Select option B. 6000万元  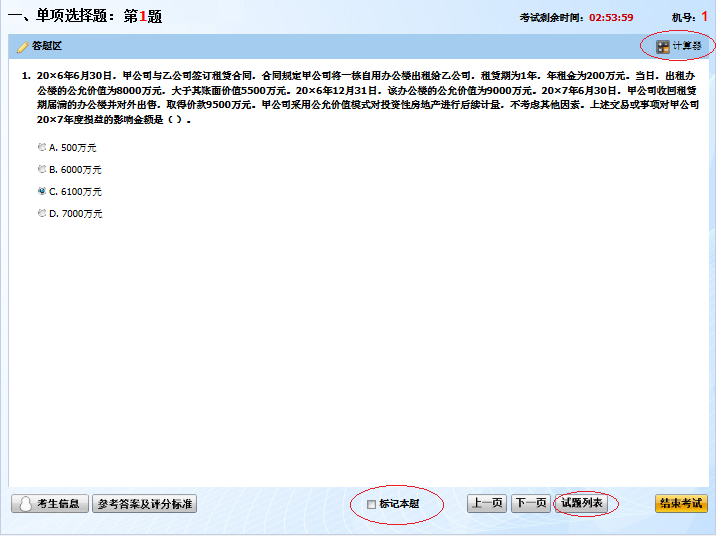pyautogui.click(x=42, y=169)
